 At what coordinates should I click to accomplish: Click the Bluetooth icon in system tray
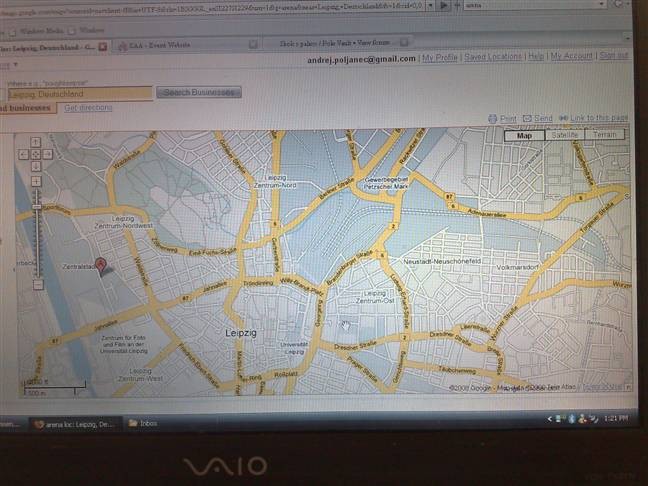tap(572, 419)
